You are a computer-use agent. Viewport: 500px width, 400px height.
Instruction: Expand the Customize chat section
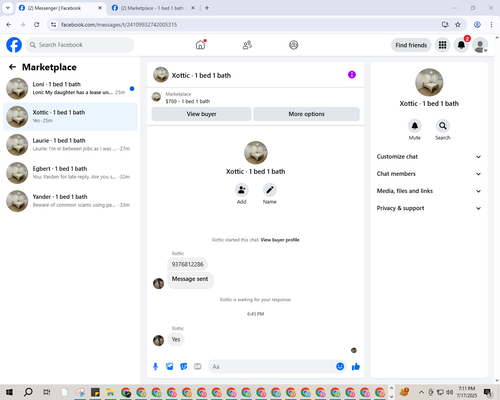tap(429, 157)
